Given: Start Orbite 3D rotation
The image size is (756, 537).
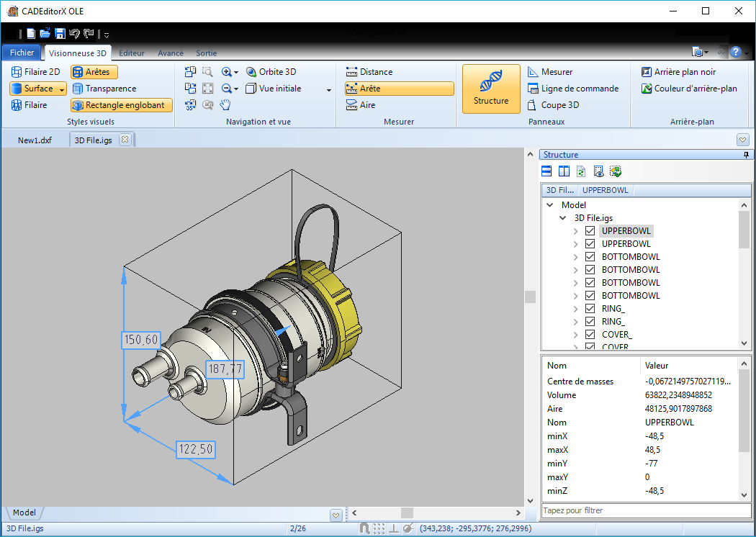Looking at the screenshot, I should 271,72.
